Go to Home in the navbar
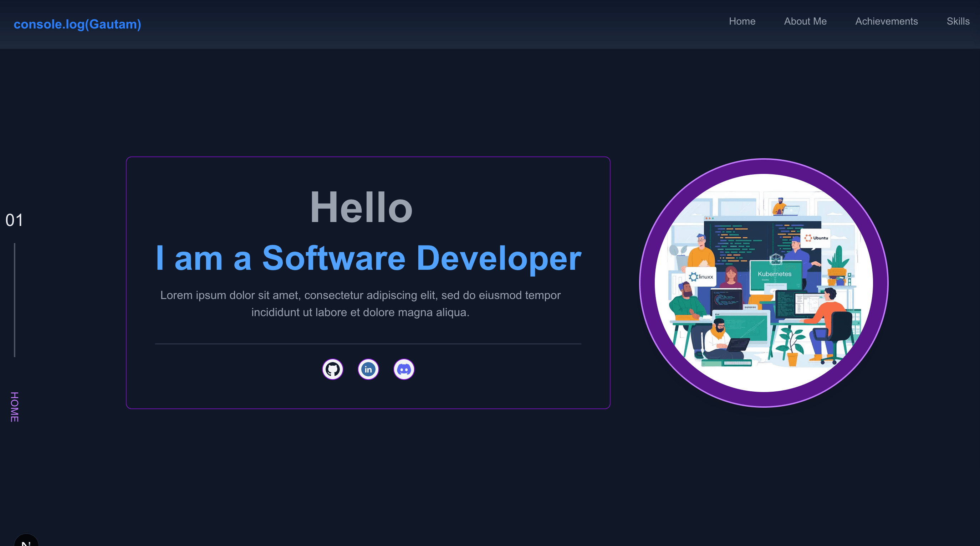The height and width of the screenshot is (546, 980). 742,21
